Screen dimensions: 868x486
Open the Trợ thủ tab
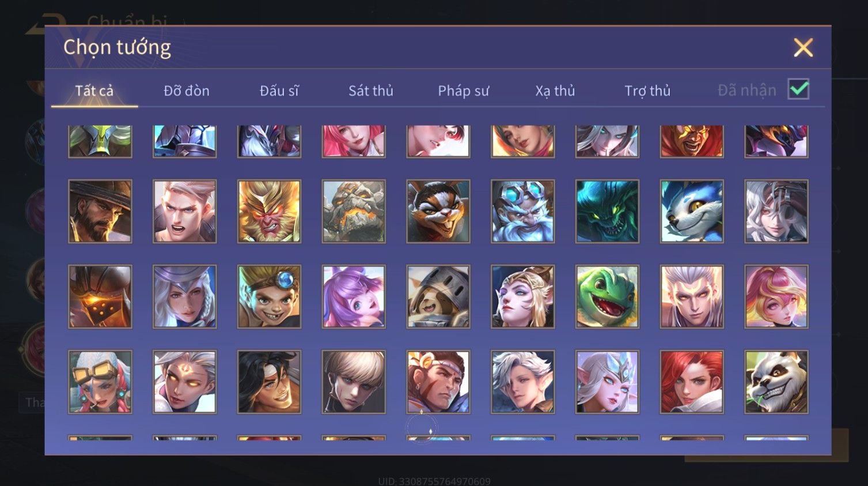tap(647, 91)
